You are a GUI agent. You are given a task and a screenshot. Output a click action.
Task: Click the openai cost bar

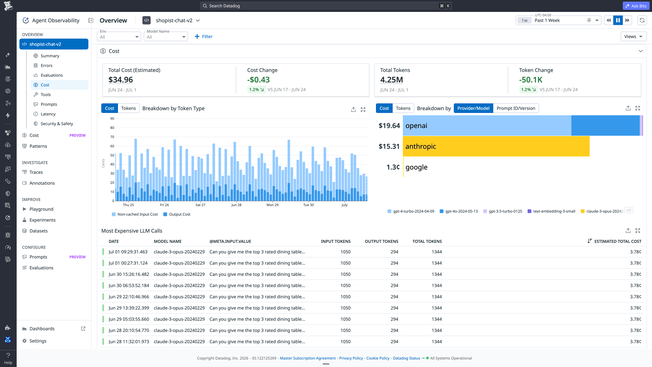coord(523,126)
